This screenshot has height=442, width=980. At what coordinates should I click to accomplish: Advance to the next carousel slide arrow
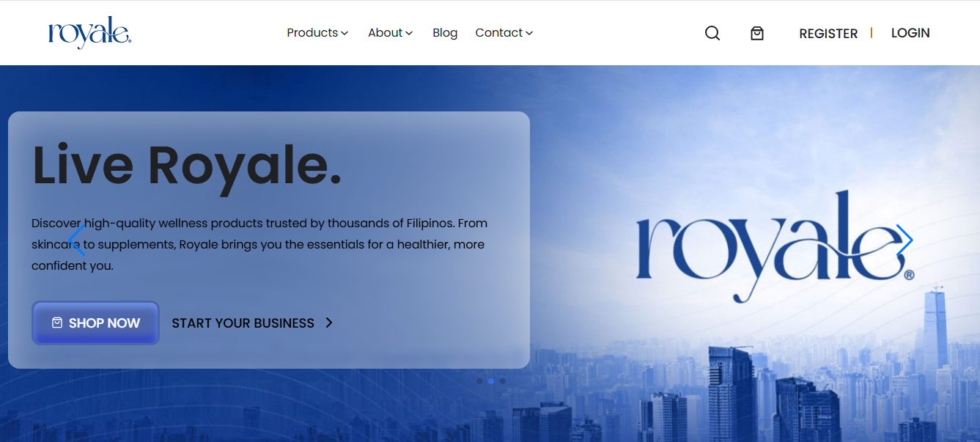905,240
